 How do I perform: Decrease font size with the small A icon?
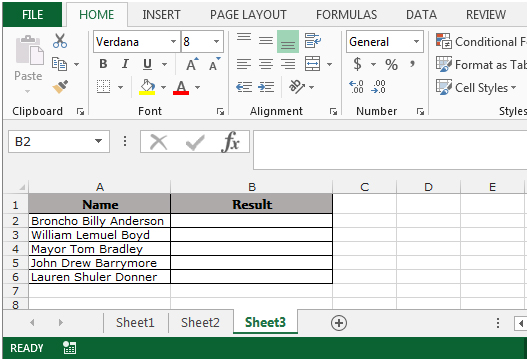[215, 64]
